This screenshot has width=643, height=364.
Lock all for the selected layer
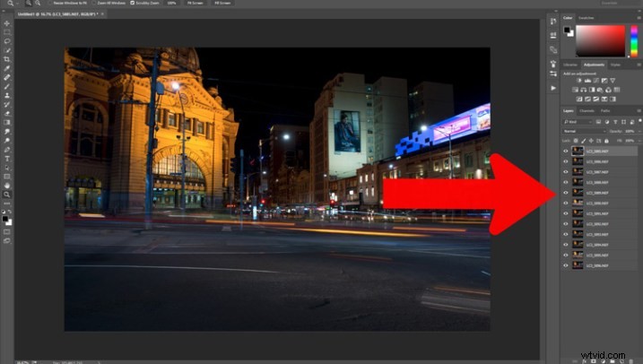pyautogui.click(x=606, y=141)
